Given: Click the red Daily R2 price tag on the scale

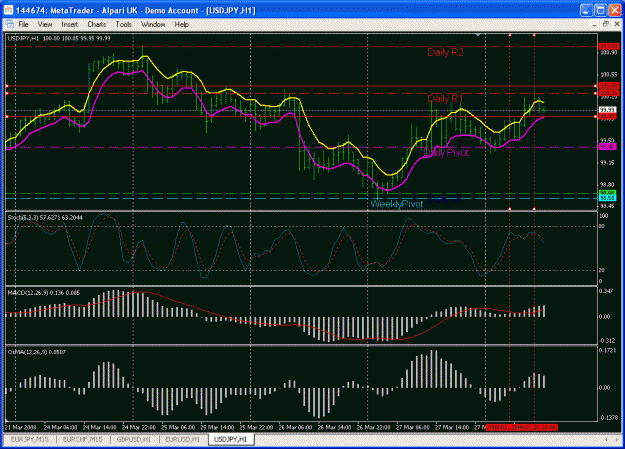Looking at the screenshot, I should (609, 47).
